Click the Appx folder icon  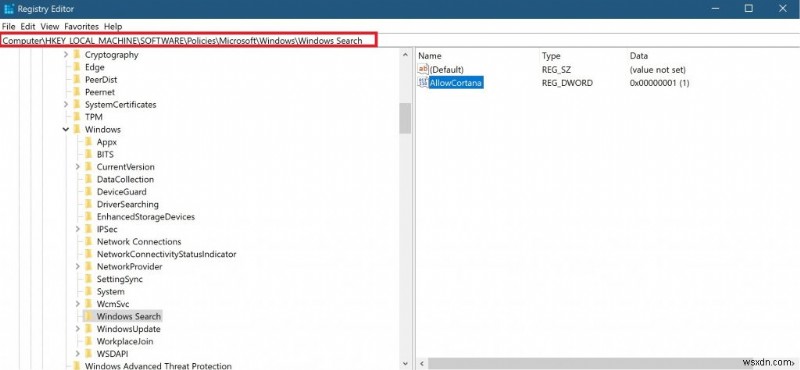(x=89, y=142)
